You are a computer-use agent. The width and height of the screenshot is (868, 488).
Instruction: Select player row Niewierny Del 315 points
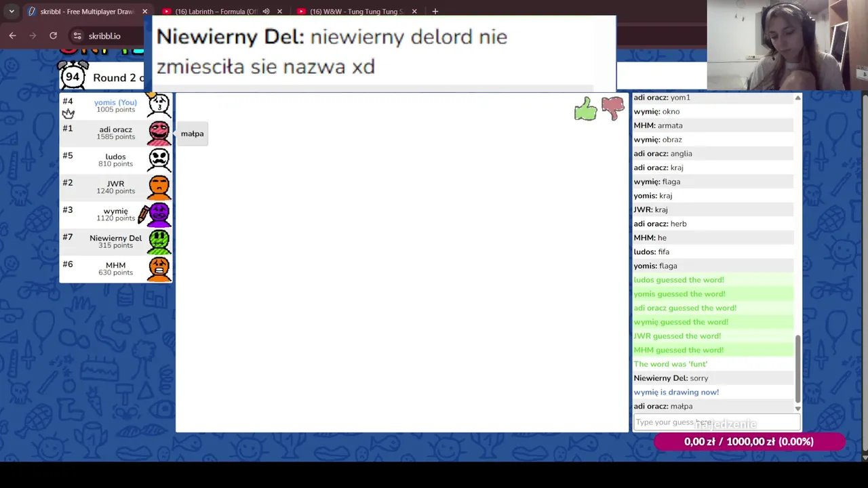click(116, 241)
